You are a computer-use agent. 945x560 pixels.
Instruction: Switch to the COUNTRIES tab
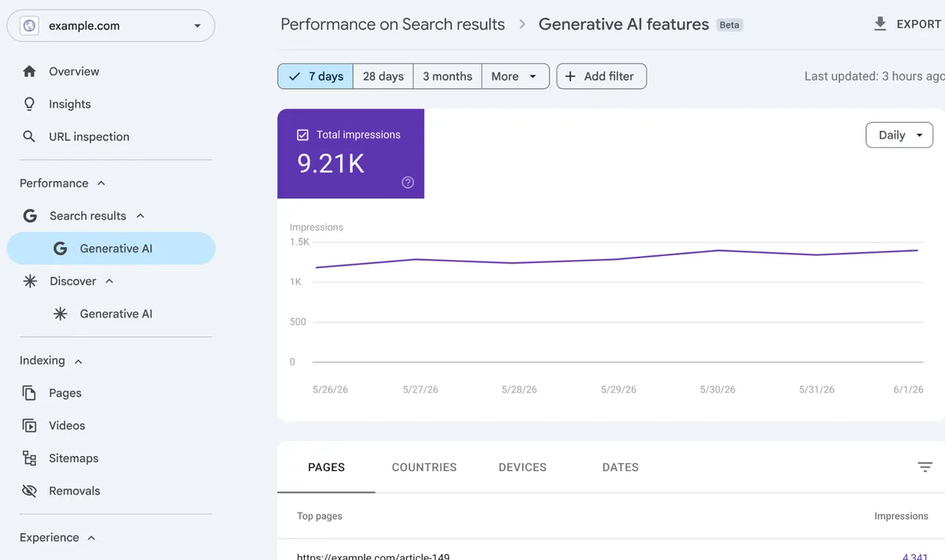point(424,467)
